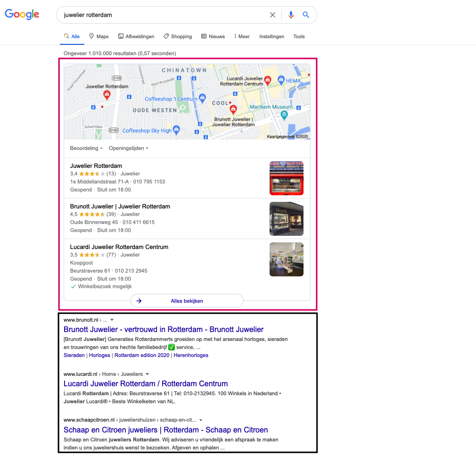
Task: Click into the search input field
Action: 160,15
